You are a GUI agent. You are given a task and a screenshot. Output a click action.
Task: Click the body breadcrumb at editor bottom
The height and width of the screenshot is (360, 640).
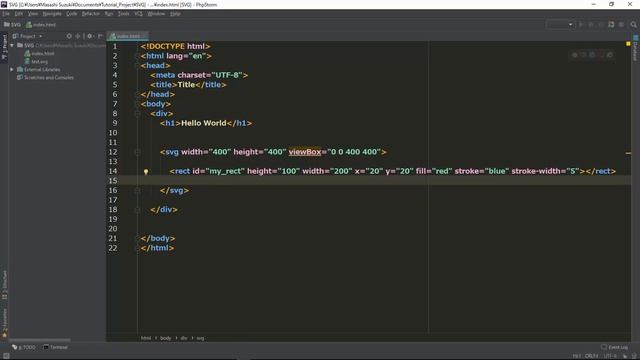[x=165, y=338]
